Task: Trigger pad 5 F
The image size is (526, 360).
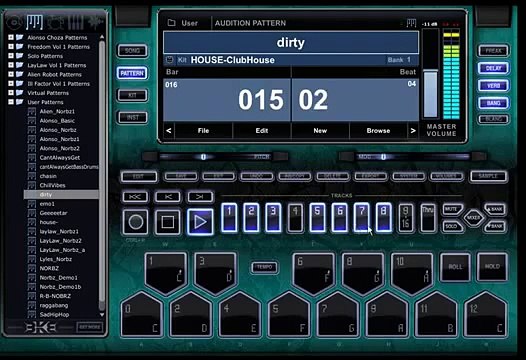Action: tap(289, 315)
